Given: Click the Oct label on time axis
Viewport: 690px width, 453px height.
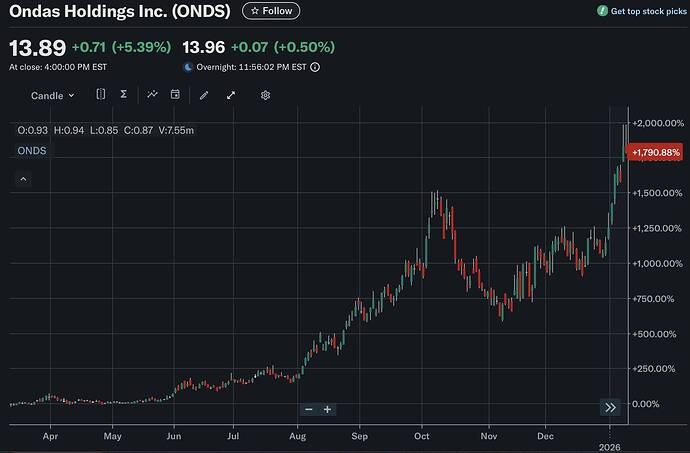Looking at the screenshot, I should click(x=422, y=437).
